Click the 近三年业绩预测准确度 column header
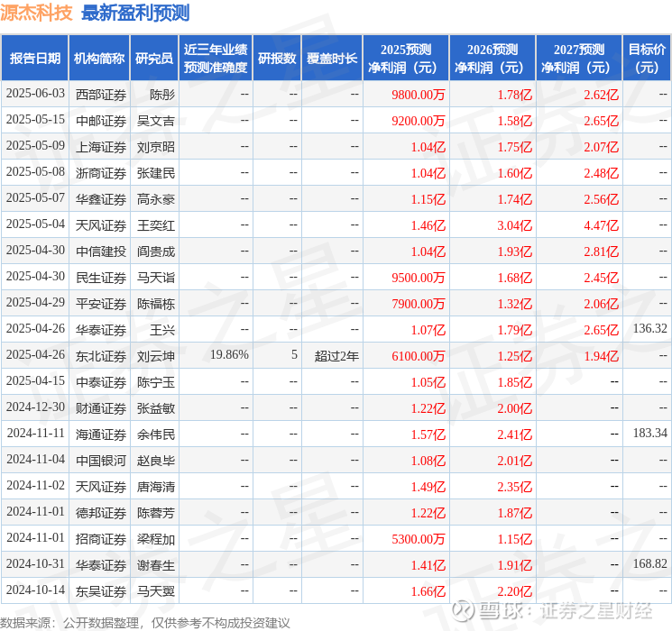The width and height of the screenshot is (672, 631). (x=216, y=59)
